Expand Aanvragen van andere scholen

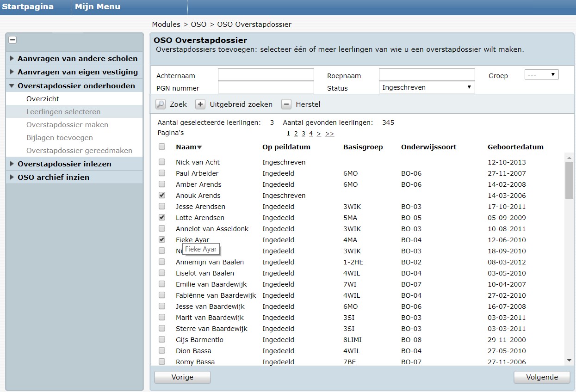pos(74,58)
